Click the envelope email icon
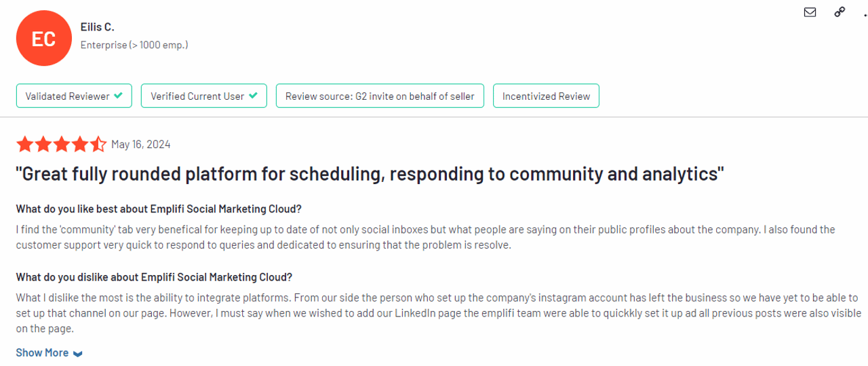Image resolution: width=868 pixels, height=366 pixels. (x=810, y=12)
